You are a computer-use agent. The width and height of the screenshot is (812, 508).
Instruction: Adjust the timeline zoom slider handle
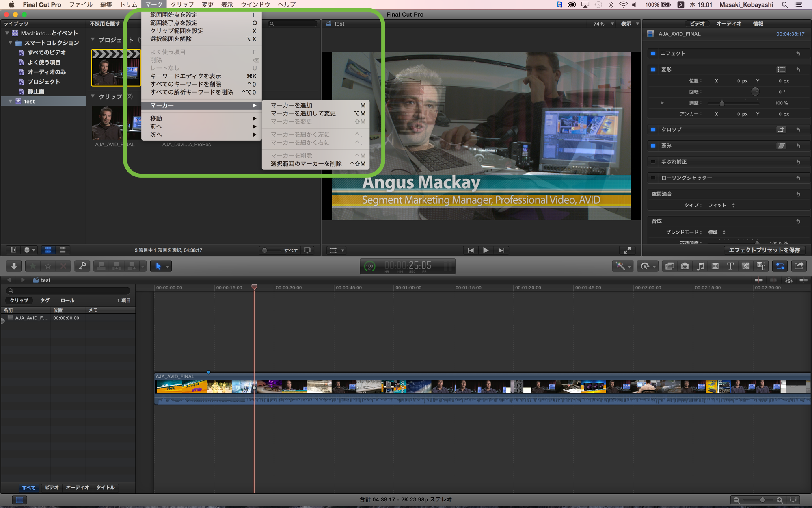click(762, 500)
